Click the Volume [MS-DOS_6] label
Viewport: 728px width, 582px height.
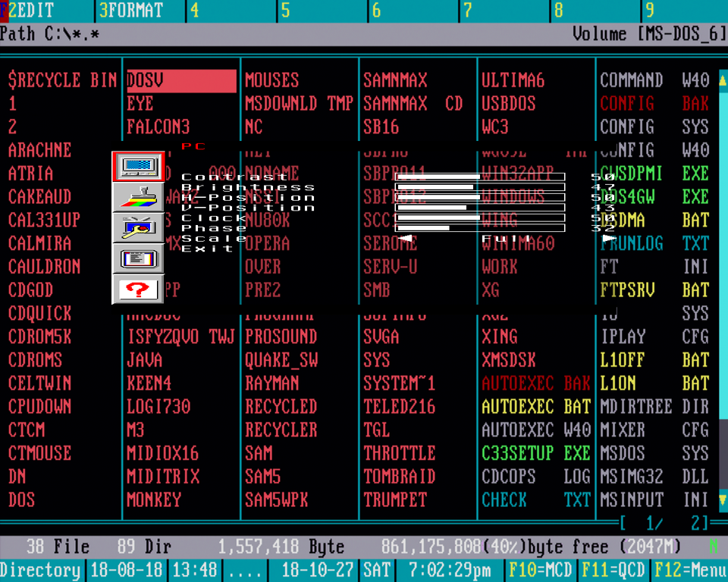[x=649, y=34]
